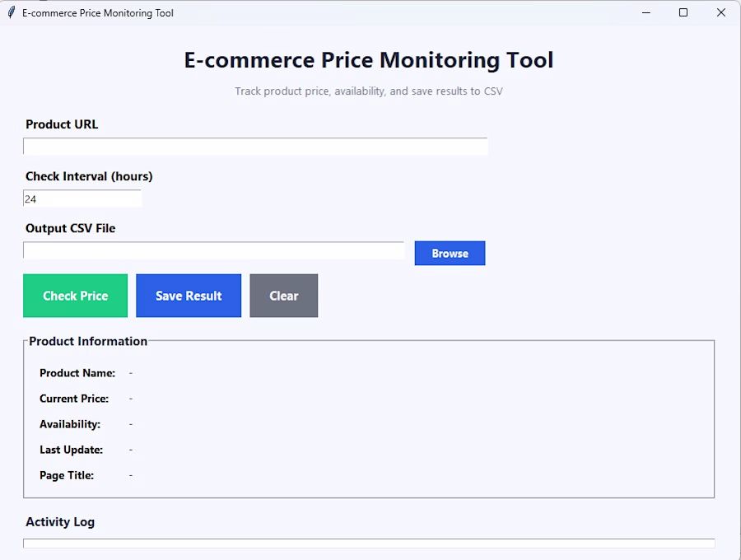
Task: Reset the form with Clear
Action: click(283, 296)
